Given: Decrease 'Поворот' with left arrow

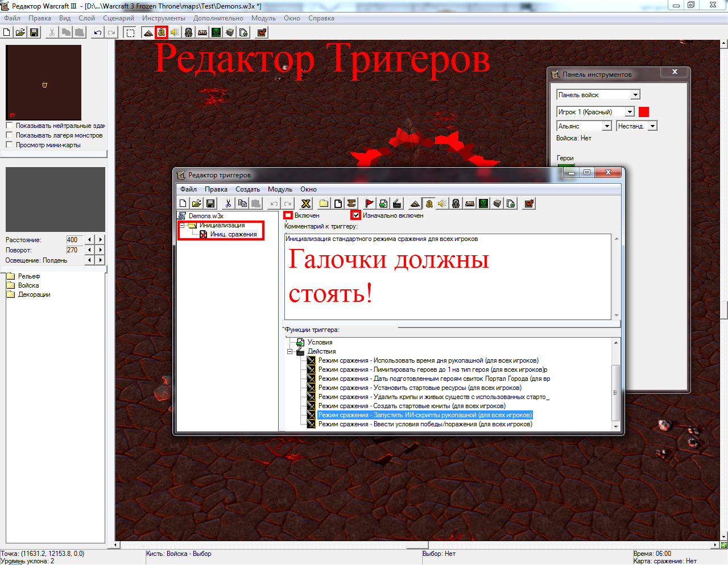Looking at the screenshot, I should [x=89, y=250].
